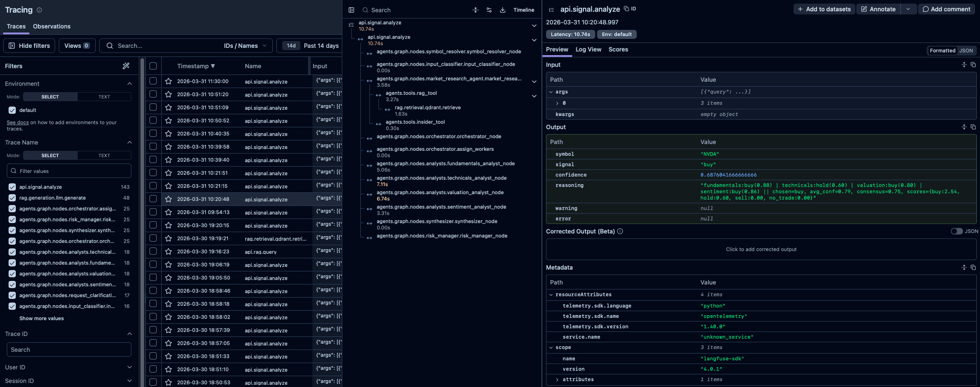
Task: Click the info icon beside Tracing title
Action: click(x=39, y=10)
